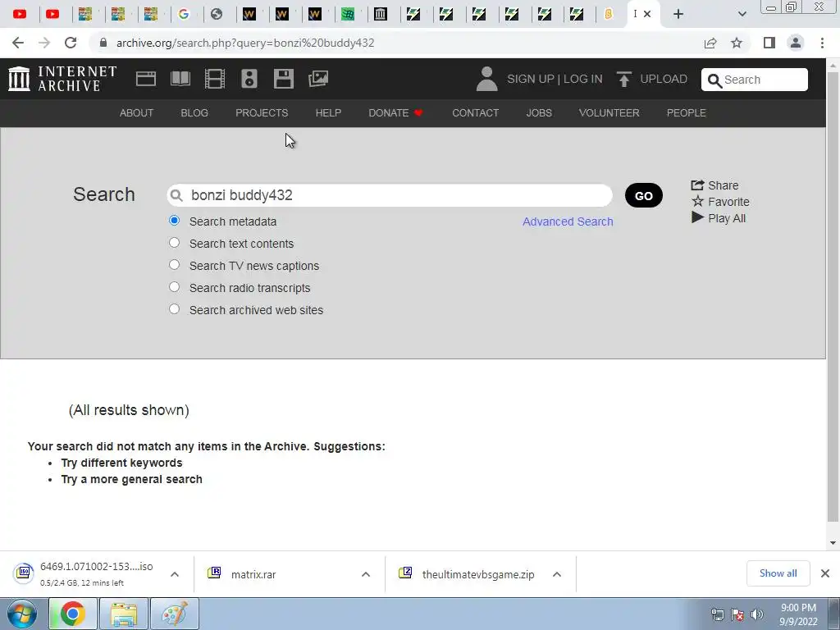Open the HELP menu item

pos(328,113)
